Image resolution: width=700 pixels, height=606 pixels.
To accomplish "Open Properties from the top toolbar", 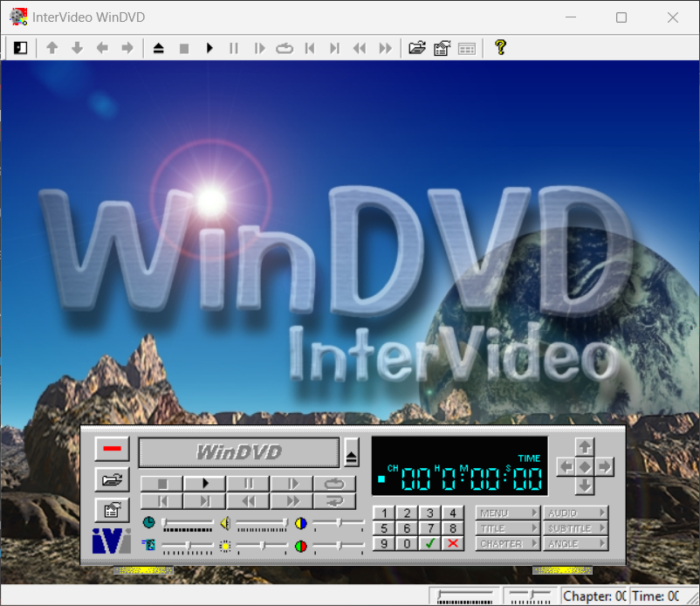I will click(x=442, y=48).
